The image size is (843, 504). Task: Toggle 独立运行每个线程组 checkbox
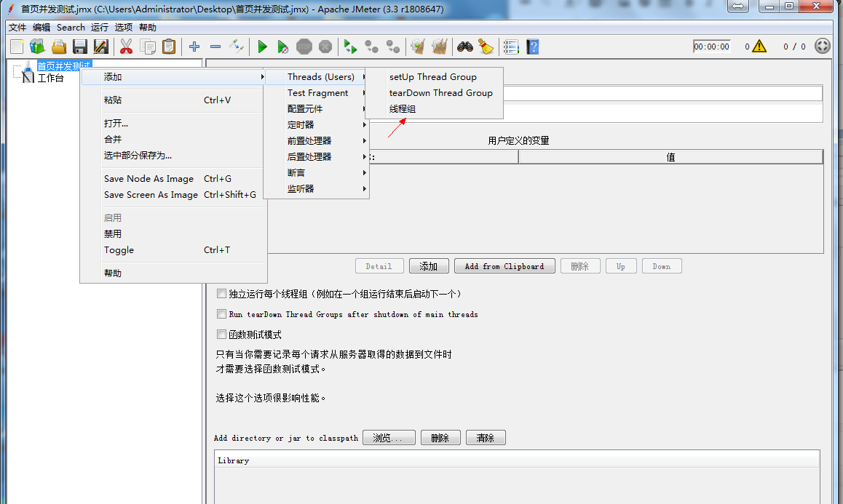pyautogui.click(x=221, y=293)
